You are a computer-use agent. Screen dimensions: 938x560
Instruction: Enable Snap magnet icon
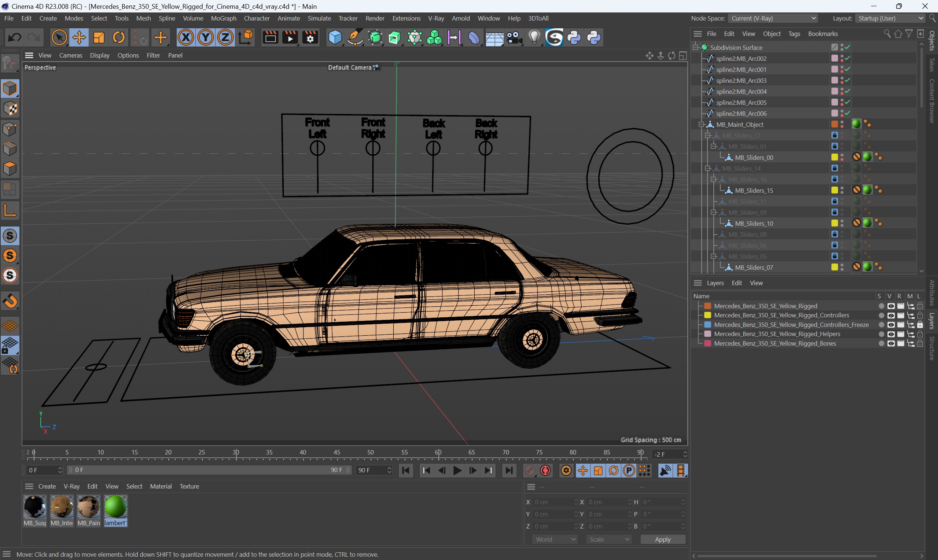coord(10,301)
